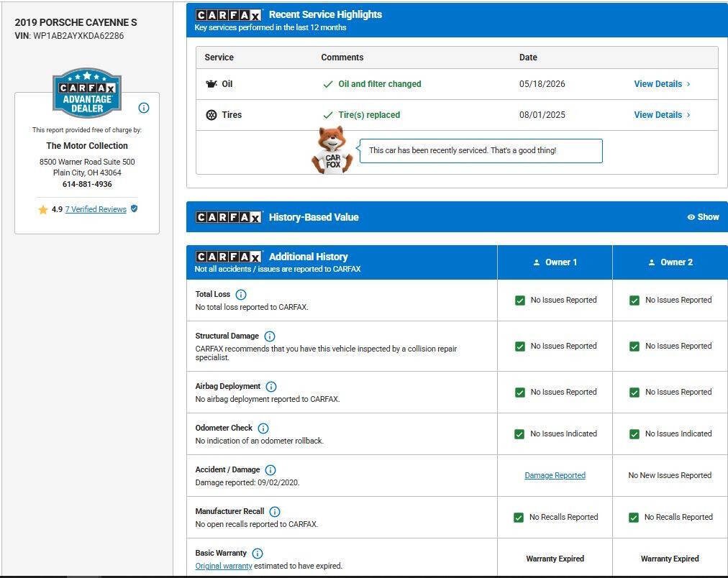The image size is (728, 578).
Task: Click CARFAX logo in Additional History header
Action: (x=229, y=257)
